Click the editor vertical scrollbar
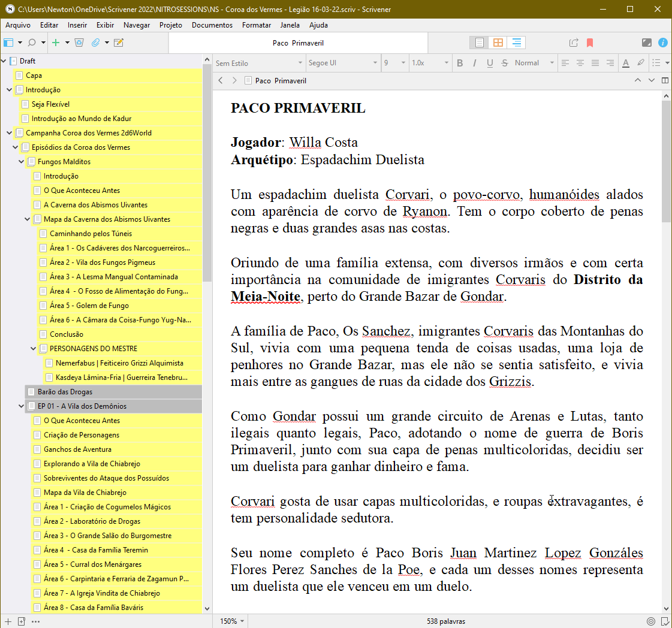 coord(666,163)
